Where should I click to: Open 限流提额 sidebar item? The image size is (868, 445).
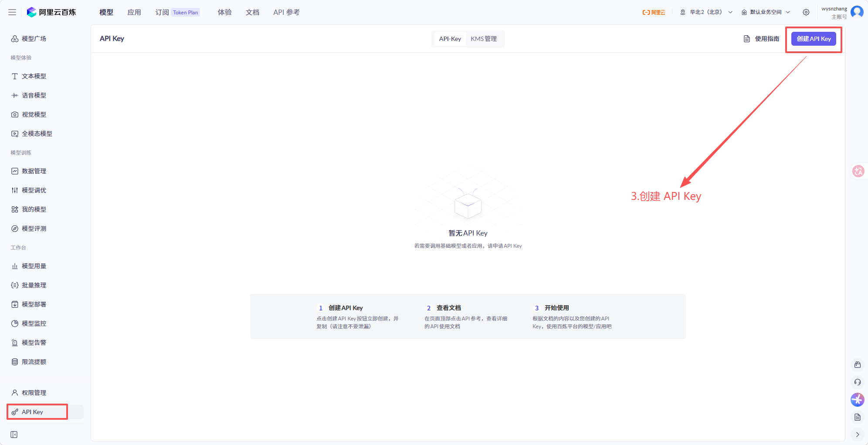(x=45, y=362)
